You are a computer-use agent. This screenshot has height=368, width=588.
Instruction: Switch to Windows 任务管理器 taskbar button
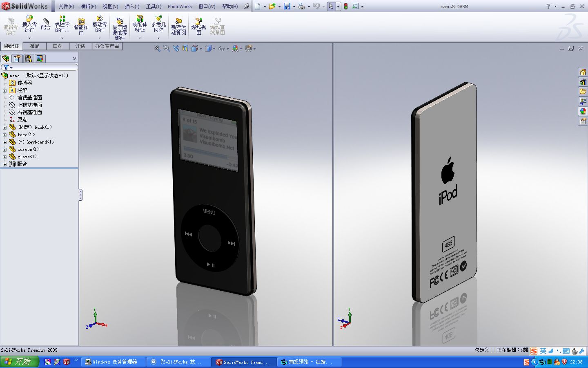point(114,362)
